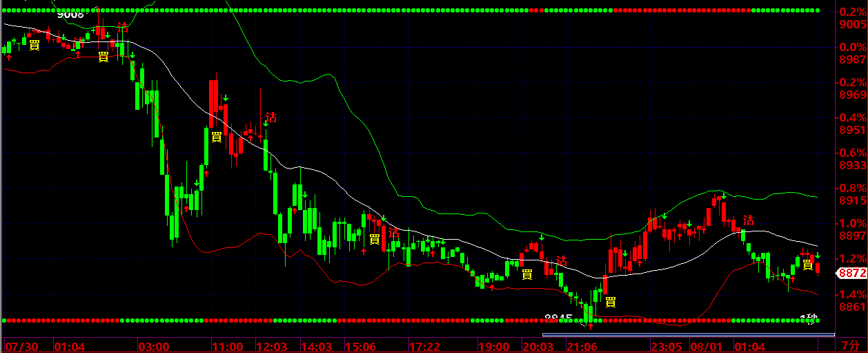Click the 8969 price axis value
The height and width of the screenshot is (353, 868).
click(854, 95)
